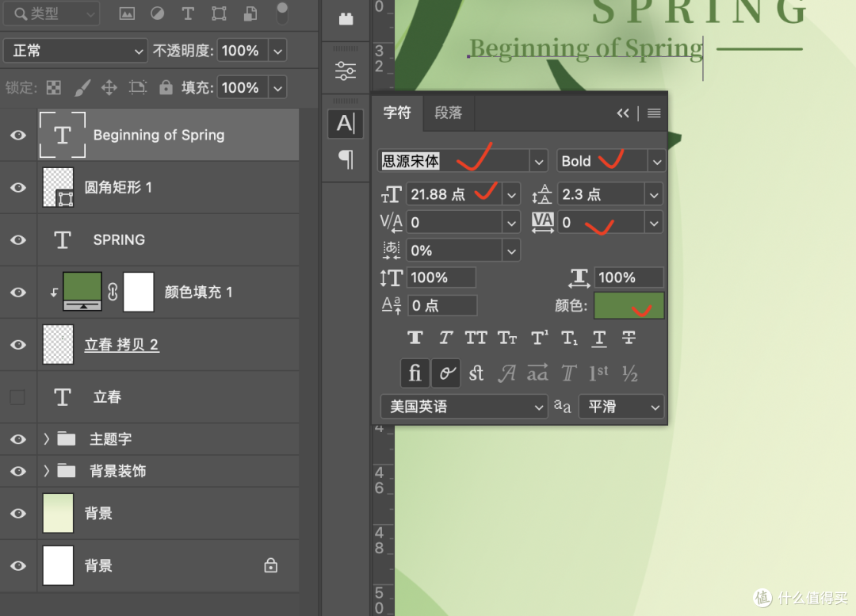856x616 pixels.
Task: Filter layers by shape layer icon
Action: click(219, 13)
